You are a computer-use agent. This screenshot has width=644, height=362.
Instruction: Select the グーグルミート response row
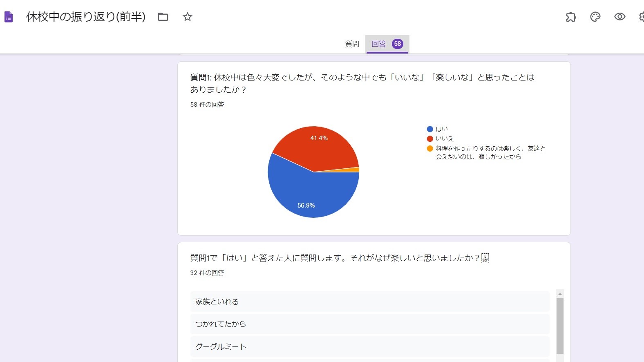(x=370, y=346)
